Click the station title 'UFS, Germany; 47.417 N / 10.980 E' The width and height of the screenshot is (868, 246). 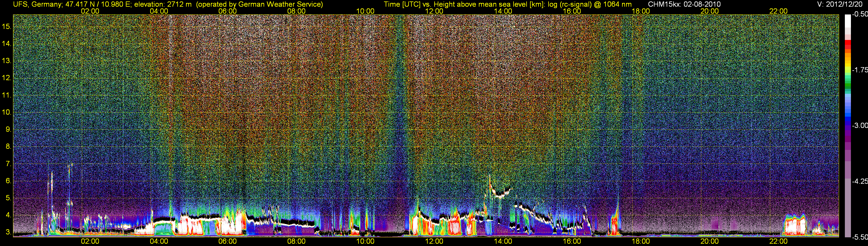[x=72, y=4]
